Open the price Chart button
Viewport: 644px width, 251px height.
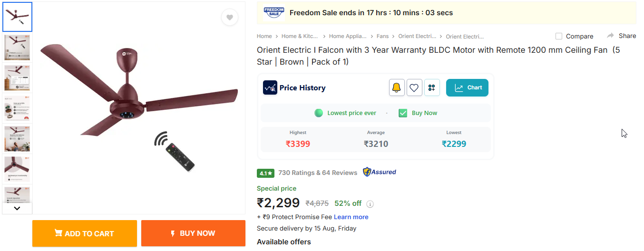(467, 87)
